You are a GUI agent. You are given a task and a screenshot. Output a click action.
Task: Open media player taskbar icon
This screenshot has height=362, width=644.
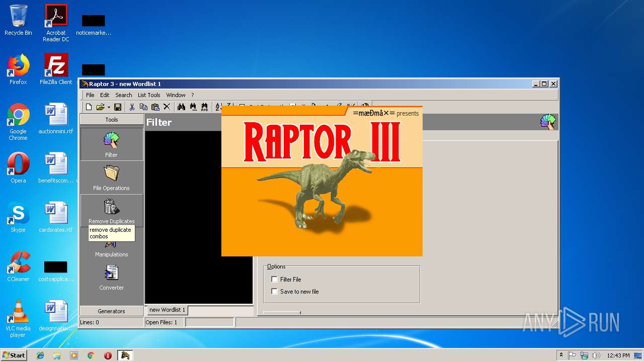pyautogui.click(x=74, y=355)
